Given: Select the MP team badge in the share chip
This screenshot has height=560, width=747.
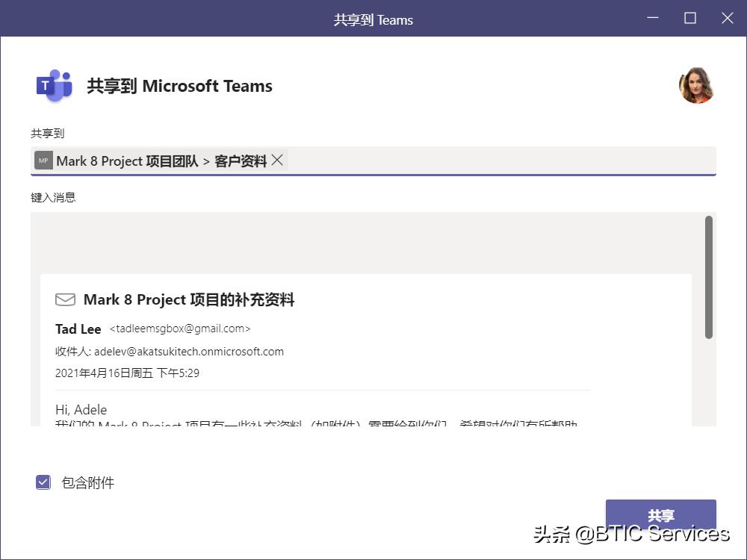Looking at the screenshot, I should point(43,160).
